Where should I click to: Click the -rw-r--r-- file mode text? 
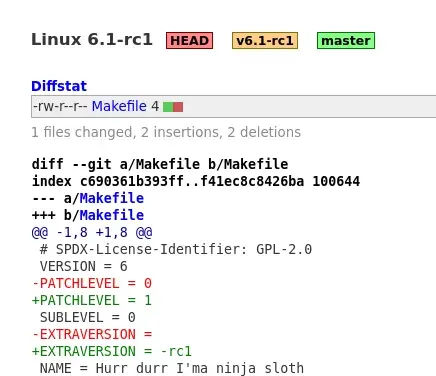60,106
